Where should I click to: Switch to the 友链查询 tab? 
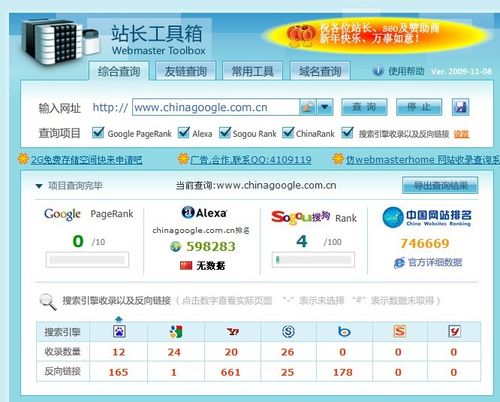tap(186, 71)
